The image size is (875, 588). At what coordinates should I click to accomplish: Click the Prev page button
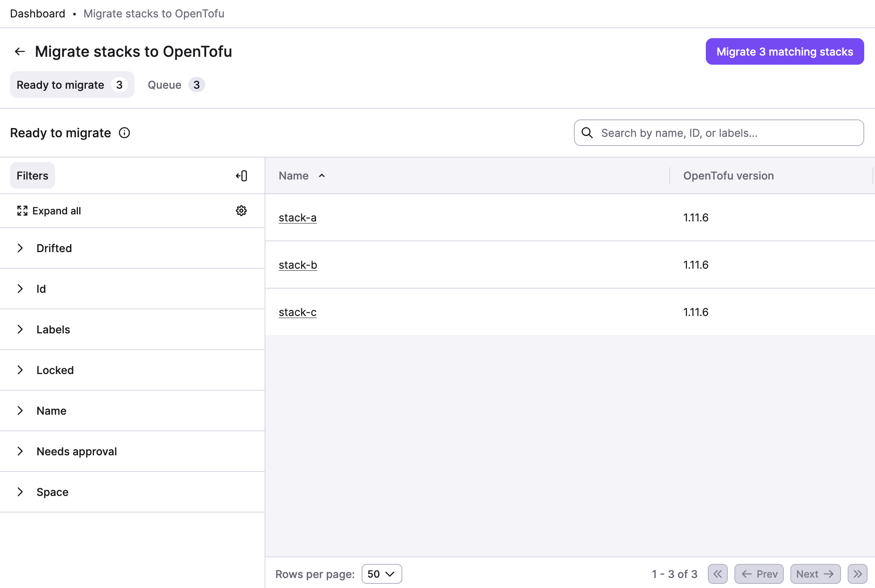click(x=759, y=574)
